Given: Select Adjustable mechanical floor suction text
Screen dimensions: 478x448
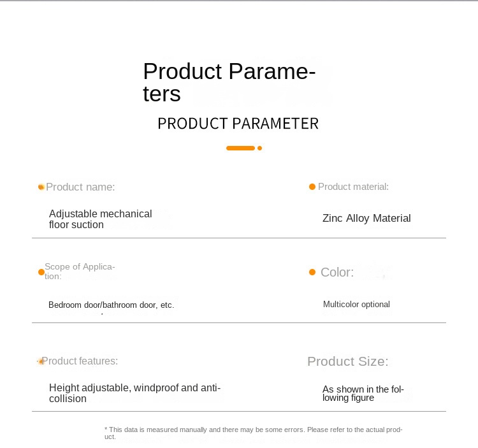Looking at the screenshot, I should (100, 219).
